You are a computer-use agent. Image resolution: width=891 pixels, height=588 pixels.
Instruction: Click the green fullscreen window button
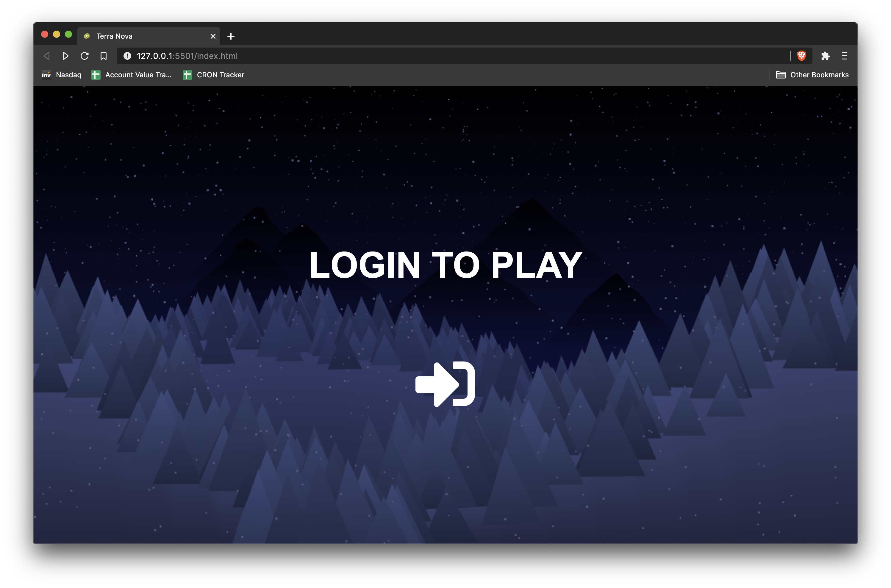[68, 34]
